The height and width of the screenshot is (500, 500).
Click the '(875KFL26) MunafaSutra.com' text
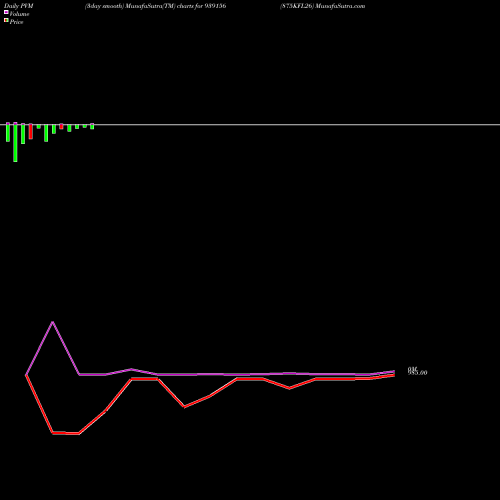pyautogui.click(x=323, y=6)
